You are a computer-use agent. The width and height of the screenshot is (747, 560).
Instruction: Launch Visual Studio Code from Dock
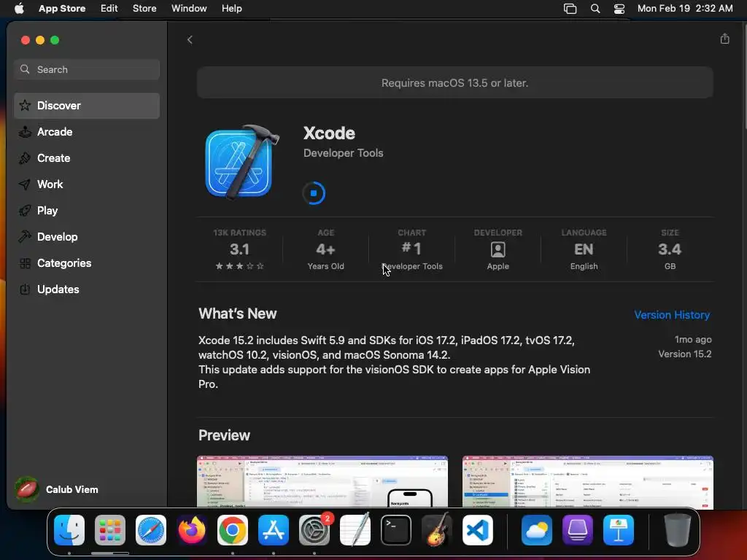point(477,530)
